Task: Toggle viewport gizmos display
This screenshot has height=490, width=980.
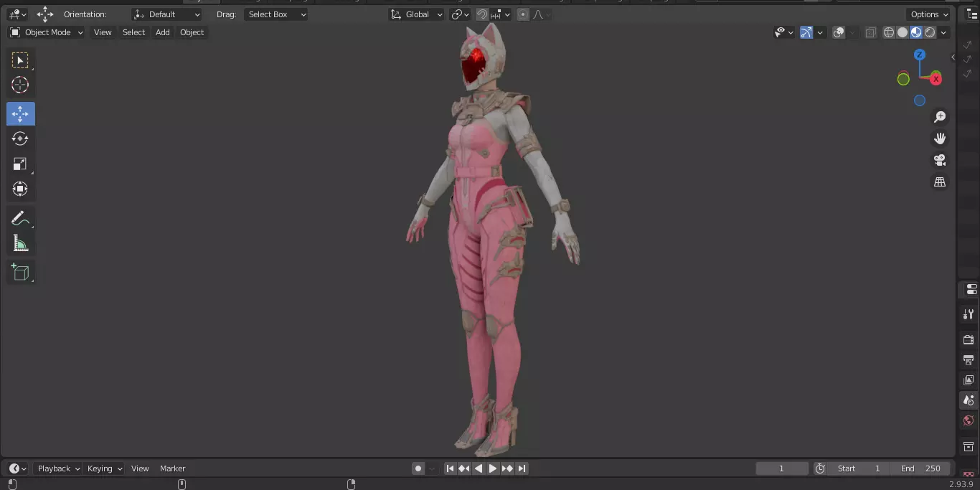Action: click(x=806, y=32)
